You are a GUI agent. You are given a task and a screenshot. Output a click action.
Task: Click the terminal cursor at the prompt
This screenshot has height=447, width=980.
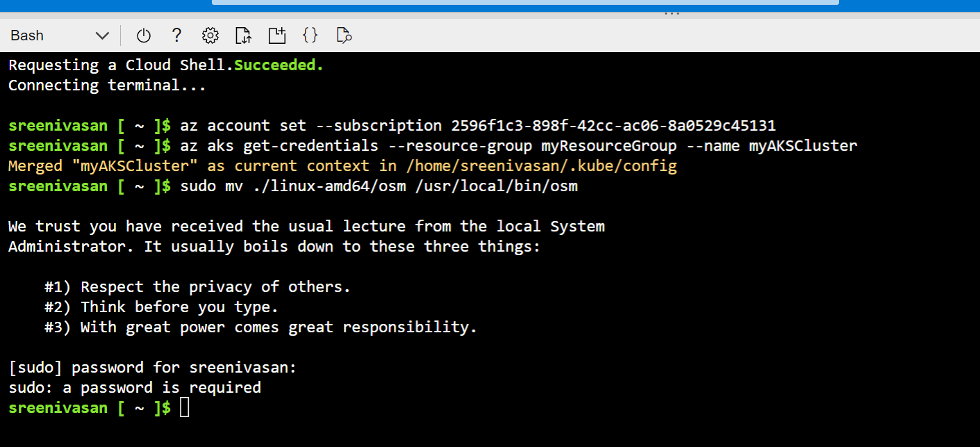click(183, 407)
